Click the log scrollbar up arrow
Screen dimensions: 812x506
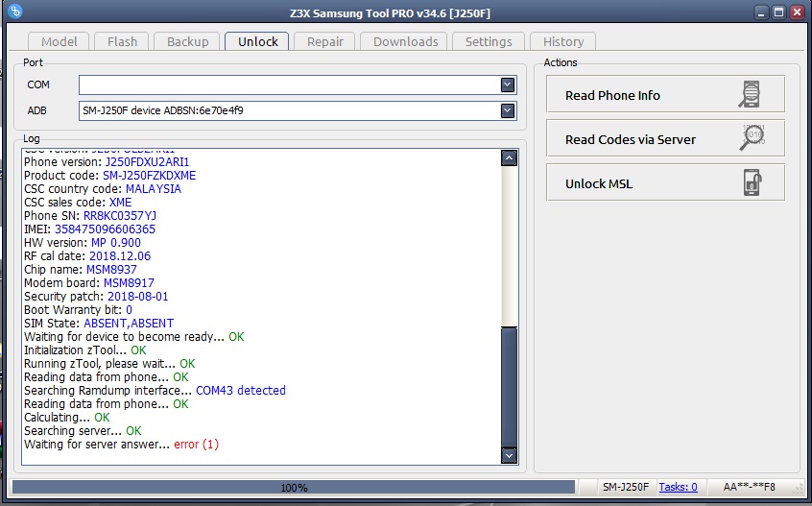tap(509, 158)
